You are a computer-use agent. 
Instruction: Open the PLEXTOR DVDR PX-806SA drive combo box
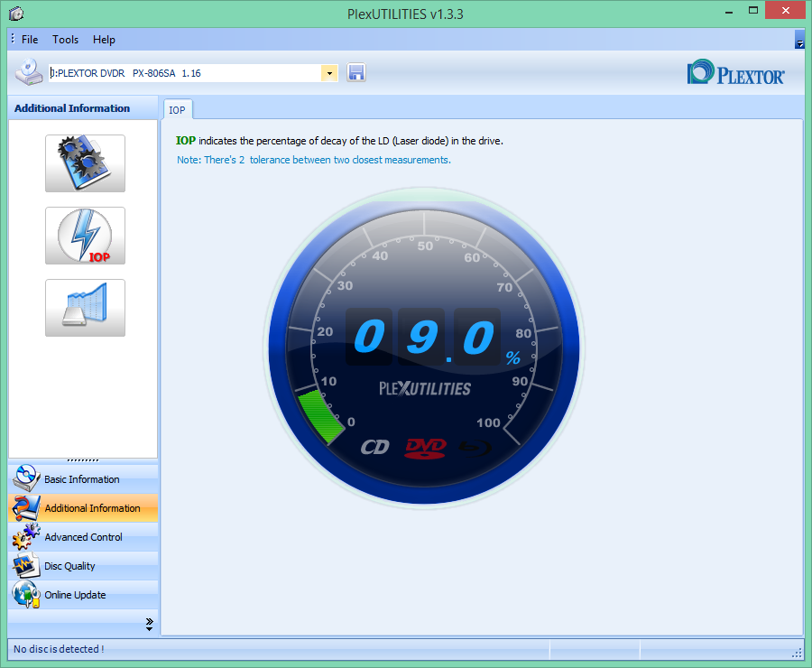[193, 73]
